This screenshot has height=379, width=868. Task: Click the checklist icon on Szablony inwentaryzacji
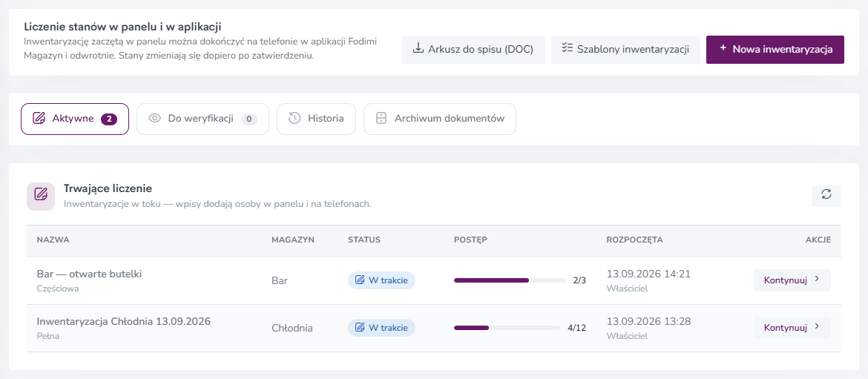[x=566, y=49]
